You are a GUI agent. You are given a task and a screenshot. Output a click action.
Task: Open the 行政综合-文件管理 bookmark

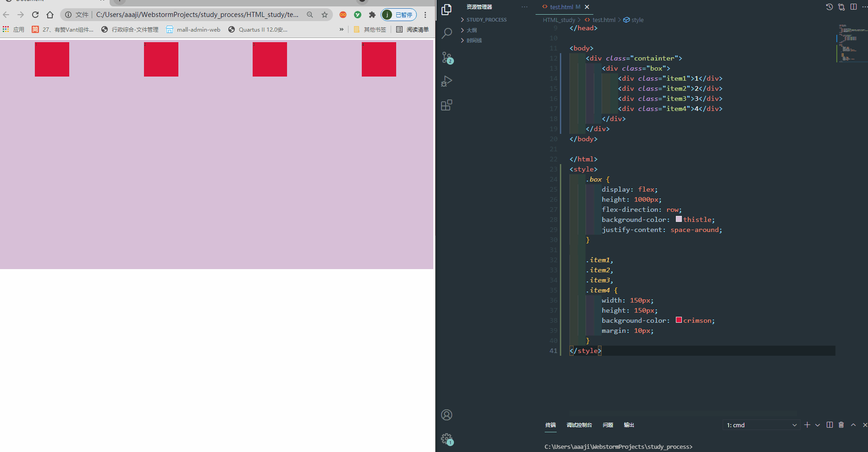coord(130,29)
